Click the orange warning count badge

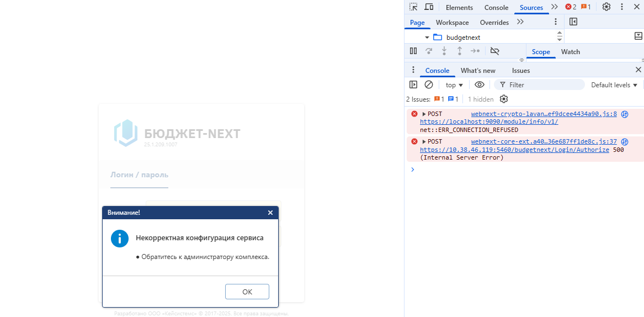(586, 7)
